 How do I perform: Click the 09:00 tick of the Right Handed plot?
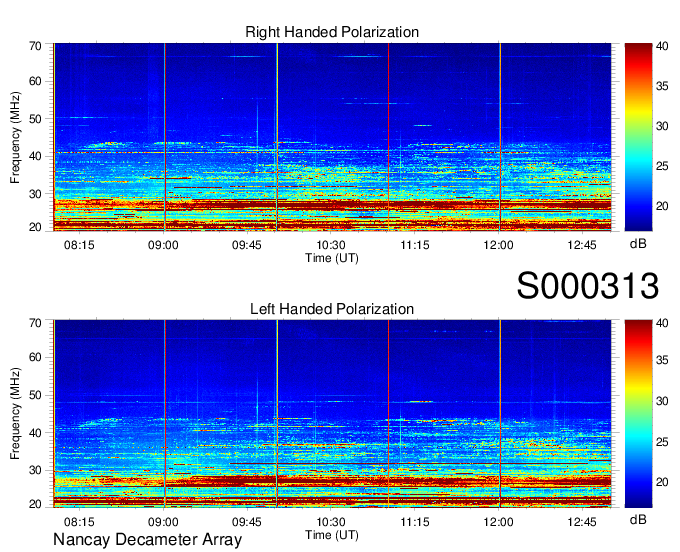click(163, 245)
